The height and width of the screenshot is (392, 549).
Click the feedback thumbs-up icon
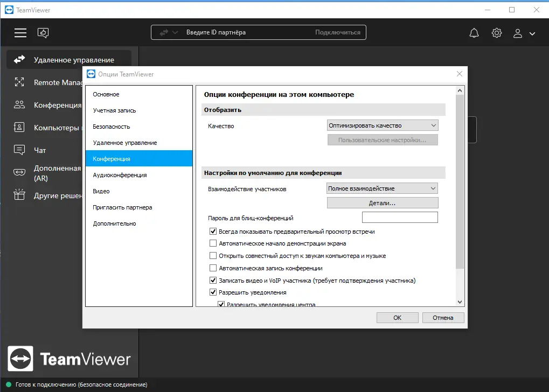(43, 33)
